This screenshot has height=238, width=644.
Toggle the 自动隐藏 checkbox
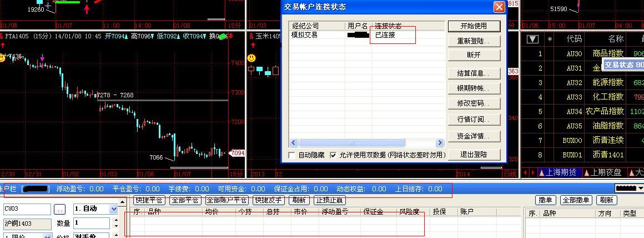click(x=293, y=155)
